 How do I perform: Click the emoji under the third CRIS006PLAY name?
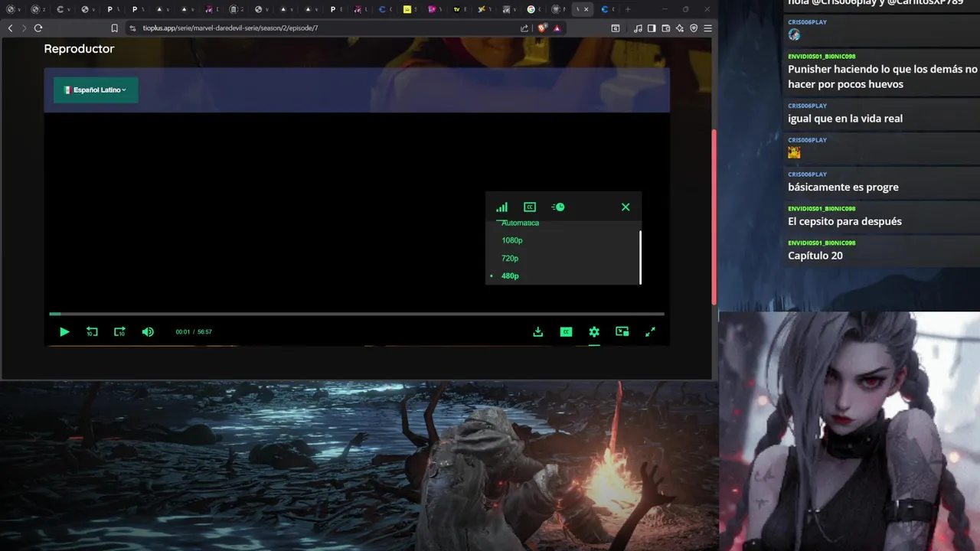(x=794, y=152)
